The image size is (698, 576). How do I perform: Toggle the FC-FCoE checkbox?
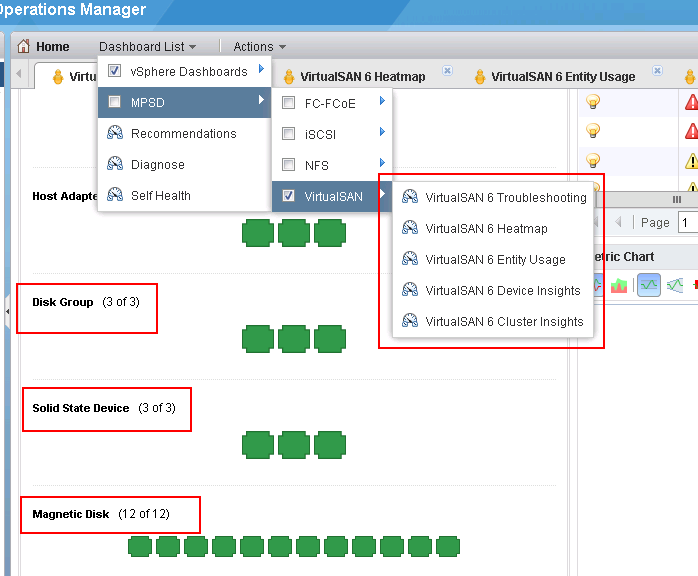(288, 103)
